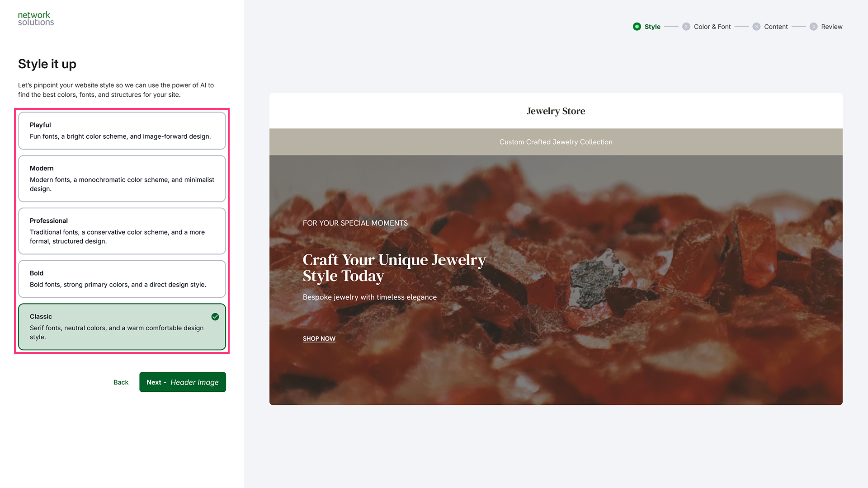The width and height of the screenshot is (868, 488).
Task: Go to the Color & Font step
Action: pos(712,27)
